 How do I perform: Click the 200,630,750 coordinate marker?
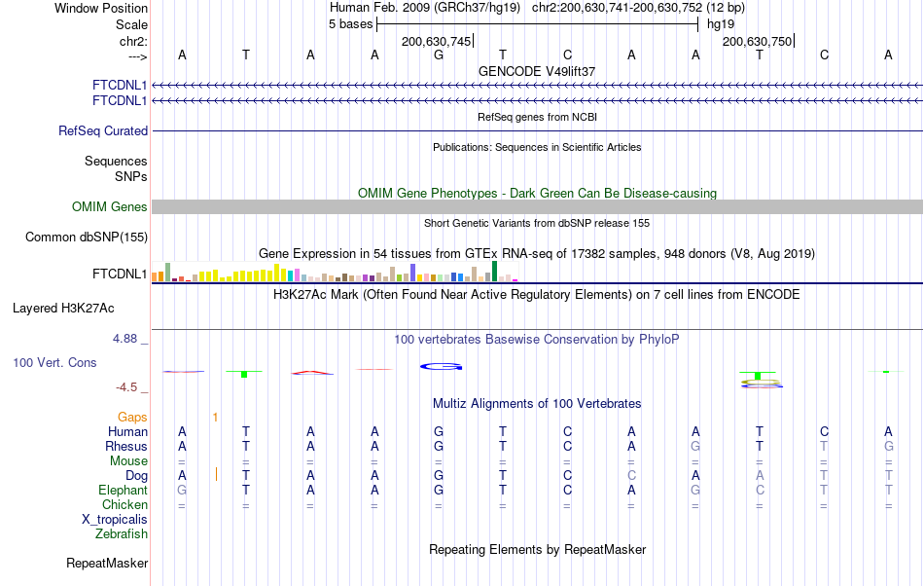(758, 41)
